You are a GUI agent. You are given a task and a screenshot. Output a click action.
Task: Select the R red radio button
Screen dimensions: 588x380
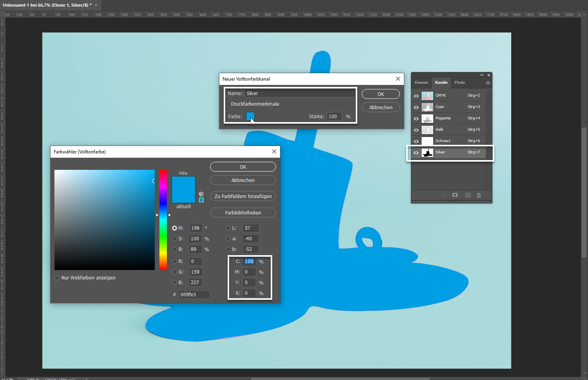(x=174, y=261)
